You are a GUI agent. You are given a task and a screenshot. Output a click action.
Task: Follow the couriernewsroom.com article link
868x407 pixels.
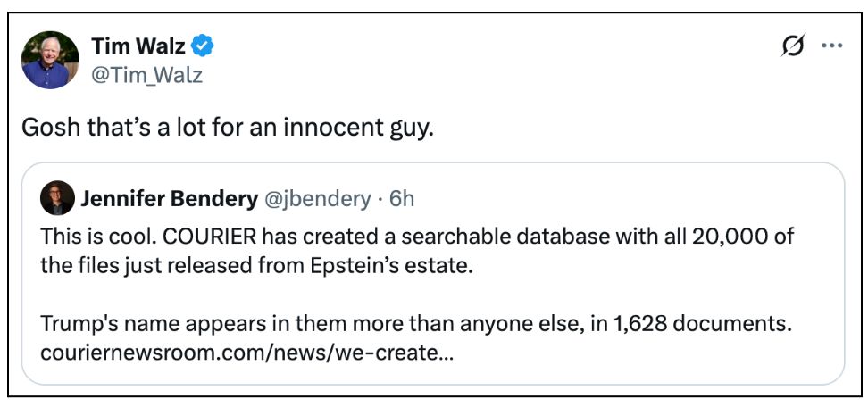[247, 353]
